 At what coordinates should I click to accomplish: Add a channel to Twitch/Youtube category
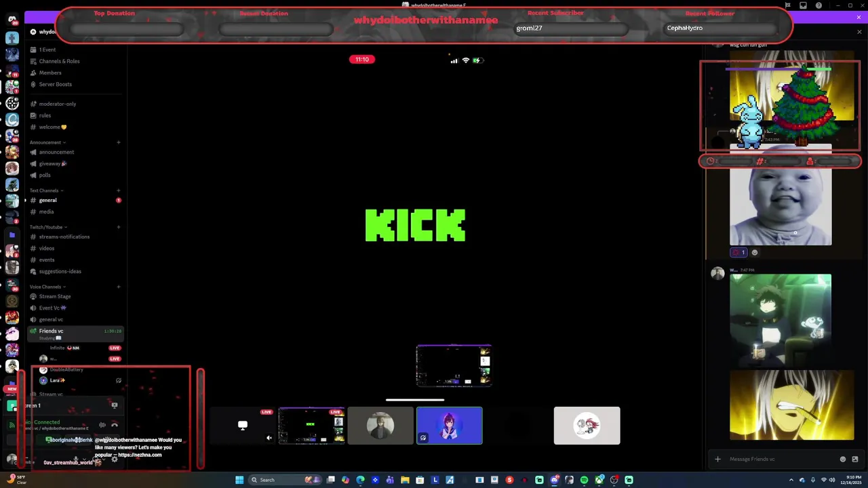click(118, 227)
